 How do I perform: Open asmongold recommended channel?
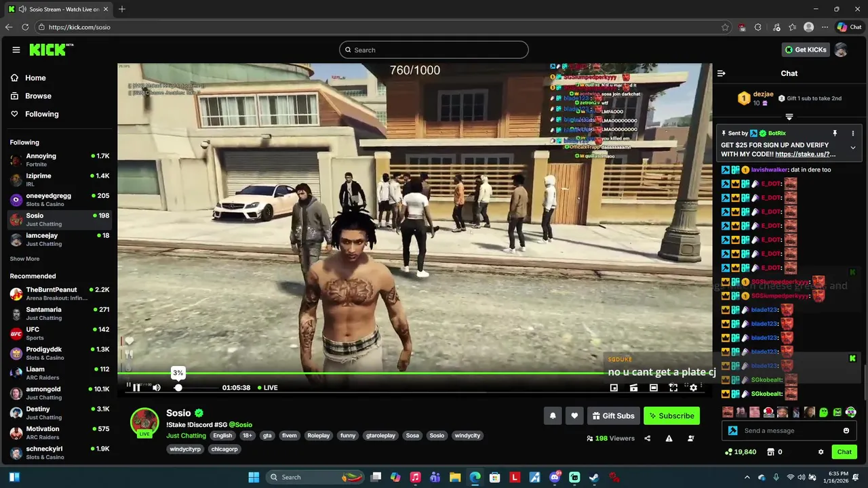(x=59, y=393)
